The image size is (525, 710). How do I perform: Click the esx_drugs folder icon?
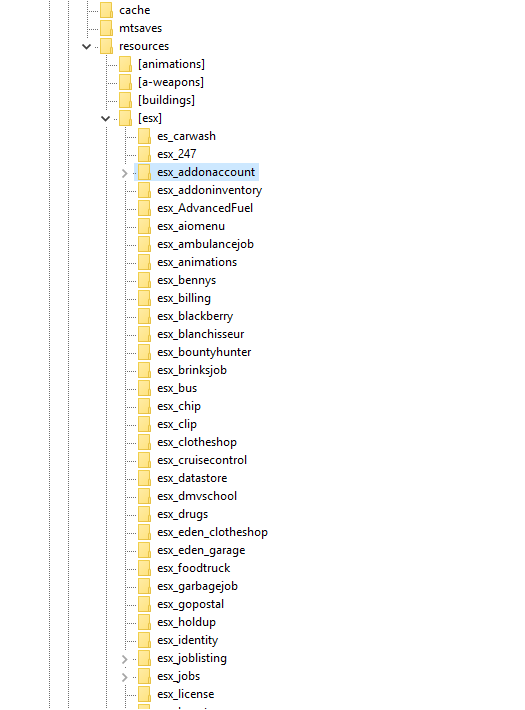click(144, 514)
